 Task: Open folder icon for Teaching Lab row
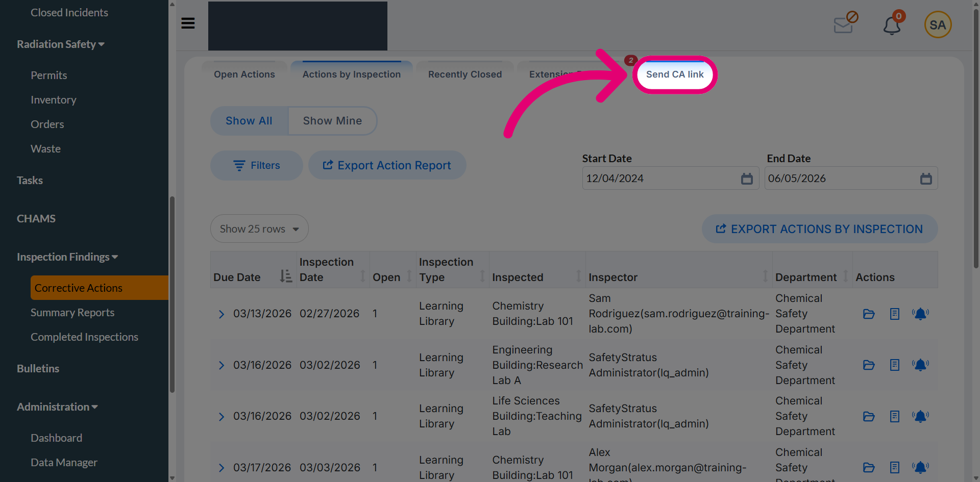869,416
